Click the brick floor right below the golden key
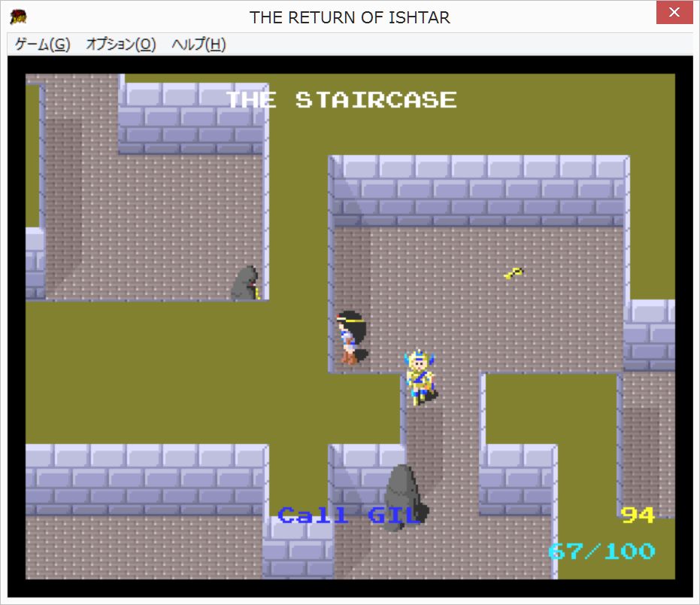Viewport: 700px width, 605px height. pos(514,309)
